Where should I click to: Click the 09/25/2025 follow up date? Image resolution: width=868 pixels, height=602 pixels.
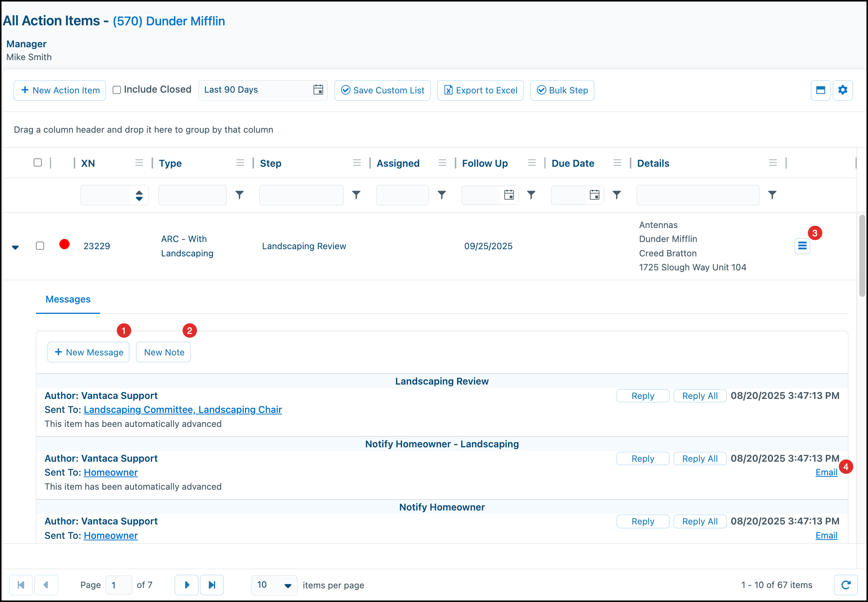click(x=488, y=246)
